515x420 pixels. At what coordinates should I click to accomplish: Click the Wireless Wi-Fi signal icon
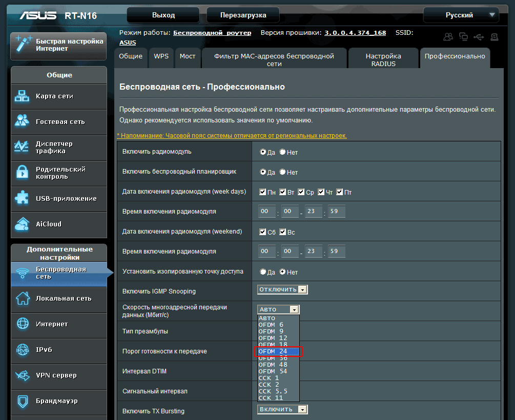(23, 272)
